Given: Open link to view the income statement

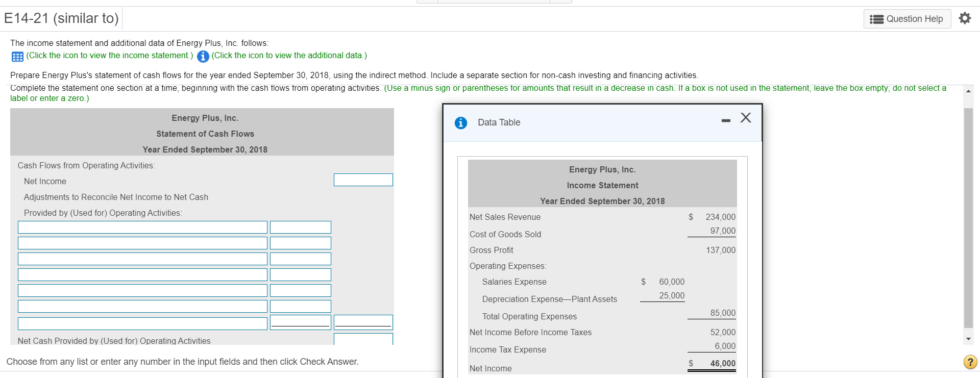Looking at the screenshot, I should coord(110,55).
